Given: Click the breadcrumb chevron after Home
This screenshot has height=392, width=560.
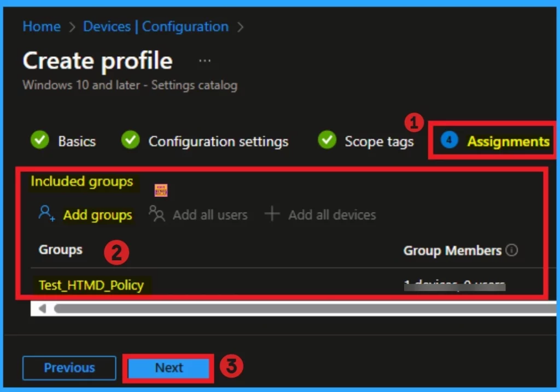Looking at the screenshot, I should pos(72,27).
